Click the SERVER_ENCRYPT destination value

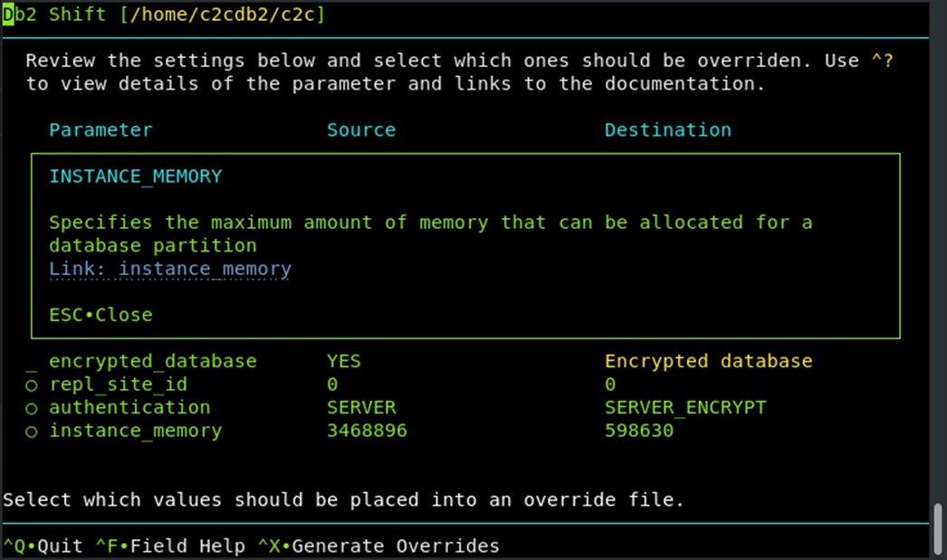click(x=685, y=407)
